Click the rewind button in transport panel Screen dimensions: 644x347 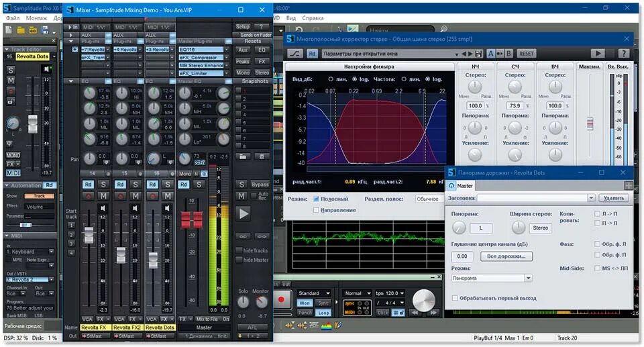click(x=415, y=313)
